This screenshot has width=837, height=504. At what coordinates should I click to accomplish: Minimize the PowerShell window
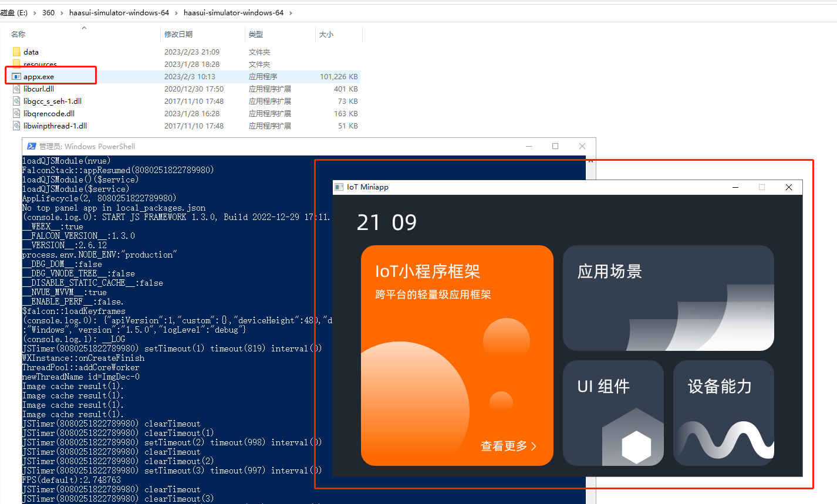tap(529, 146)
